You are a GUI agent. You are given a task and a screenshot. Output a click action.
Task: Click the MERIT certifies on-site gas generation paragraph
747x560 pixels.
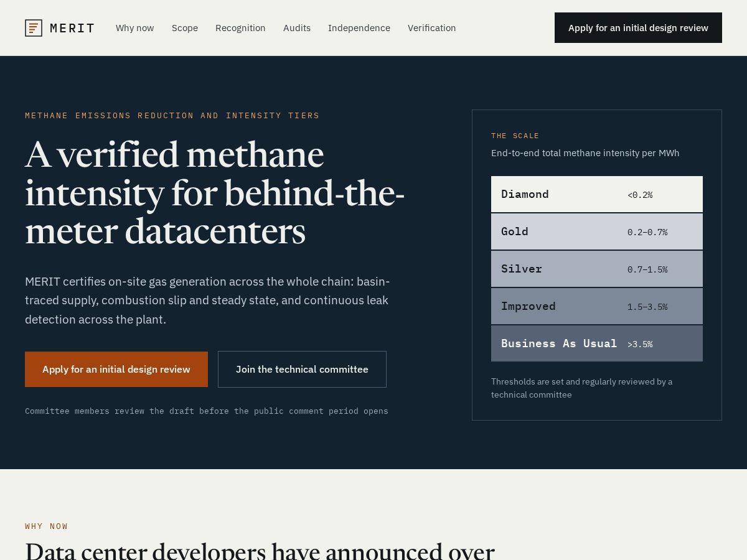tap(207, 301)
